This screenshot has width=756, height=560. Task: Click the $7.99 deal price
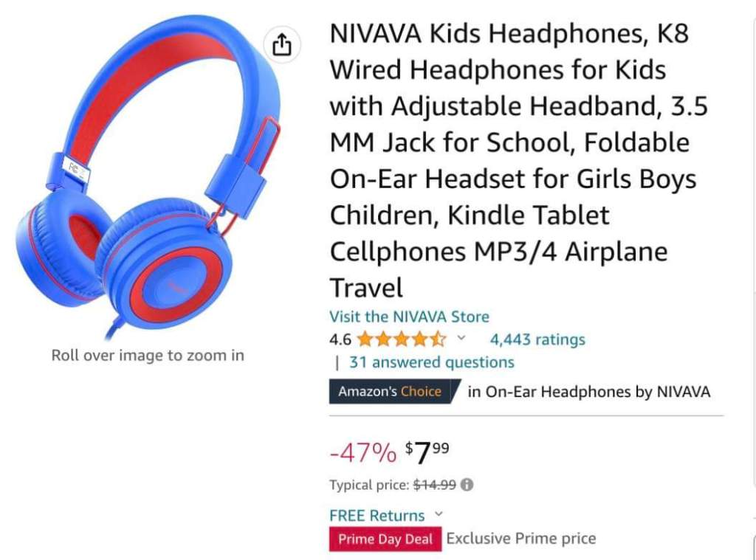427,452
